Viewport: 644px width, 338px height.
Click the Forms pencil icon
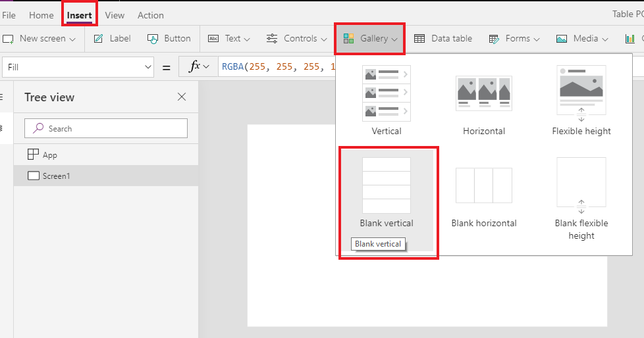494,39
